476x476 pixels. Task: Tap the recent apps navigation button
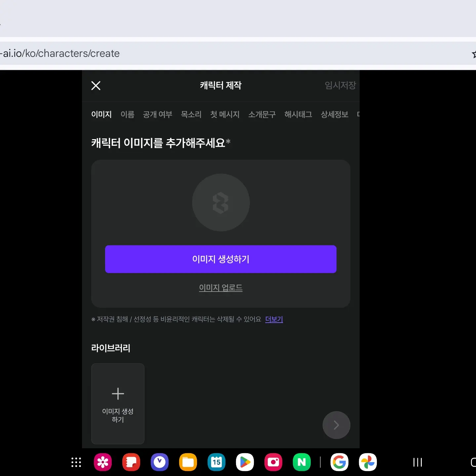[x=418, y=462]
